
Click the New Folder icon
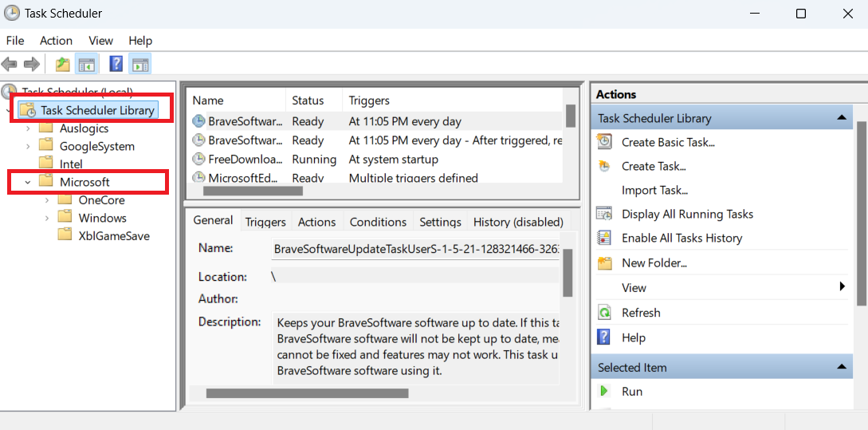click(x=604, y=262)
